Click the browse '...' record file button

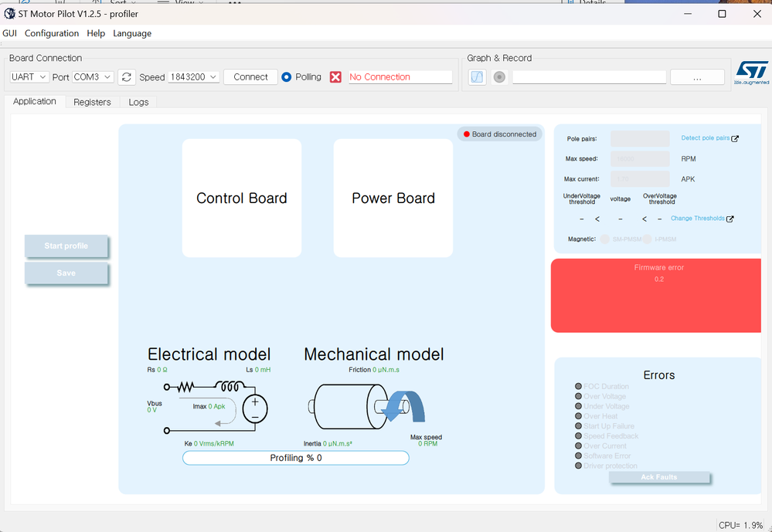(697, 77)
